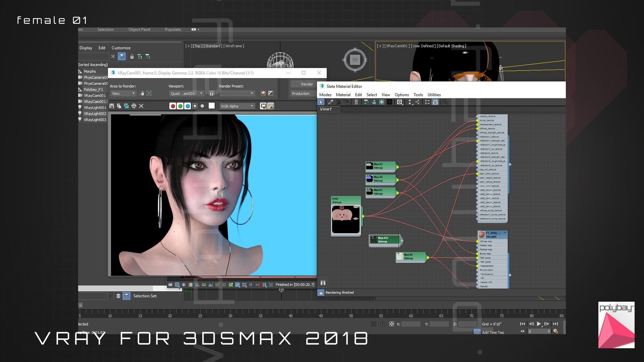Open Modes menu in Slate Material Editor
The height and width of the screenshot is (362, 644).
tap(325, 95)
